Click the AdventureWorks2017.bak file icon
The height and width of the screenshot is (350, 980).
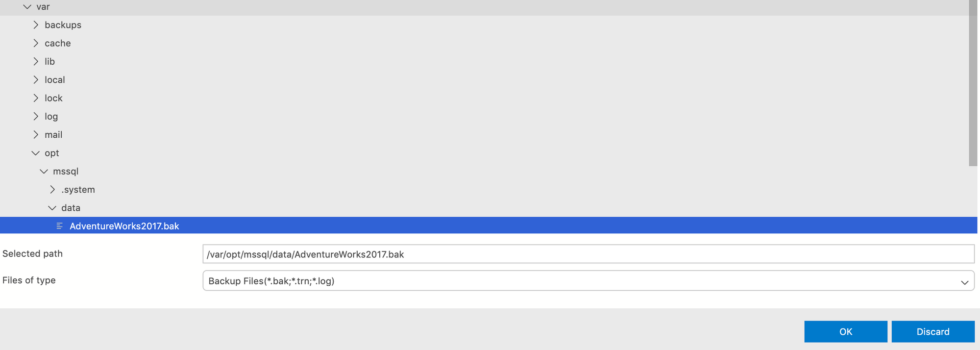tap(60, 226)
